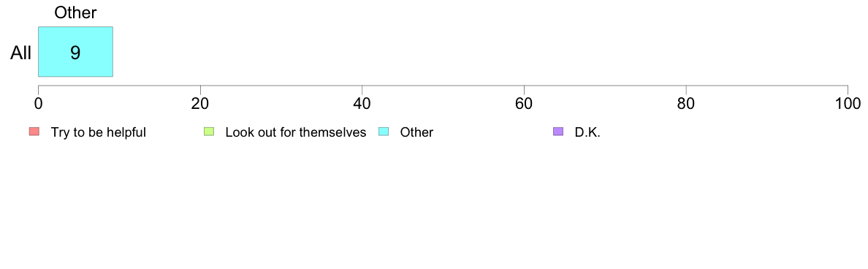868x269 pixels.
Task: Click the 'Other' legend text
Action: point(416,132)
